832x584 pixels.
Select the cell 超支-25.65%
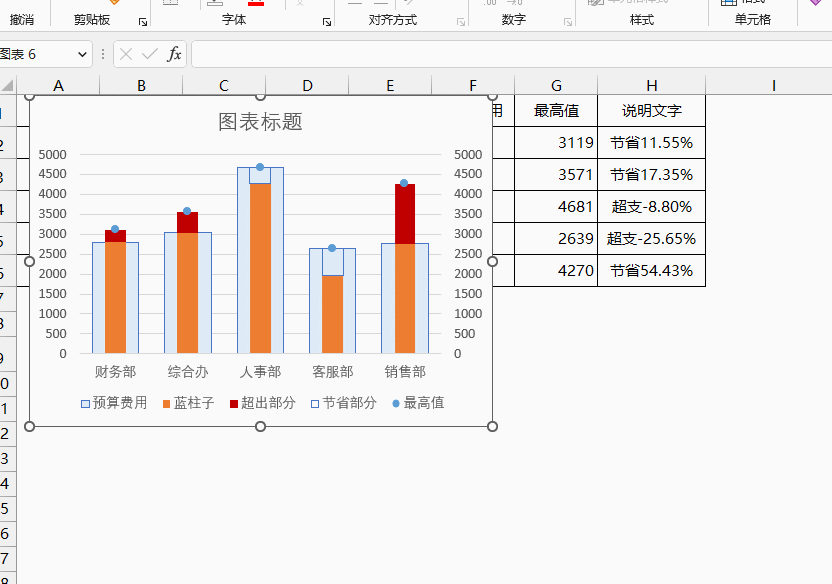click(x=652, y=239)
